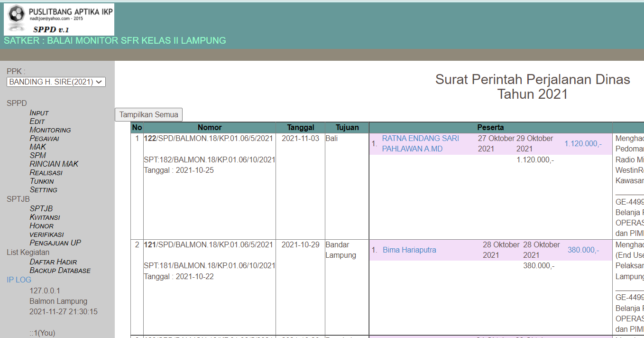Open the Edit page under SPPD
Image resolution: width=644 pixels, height=338 pixels.
click(37, 121)
